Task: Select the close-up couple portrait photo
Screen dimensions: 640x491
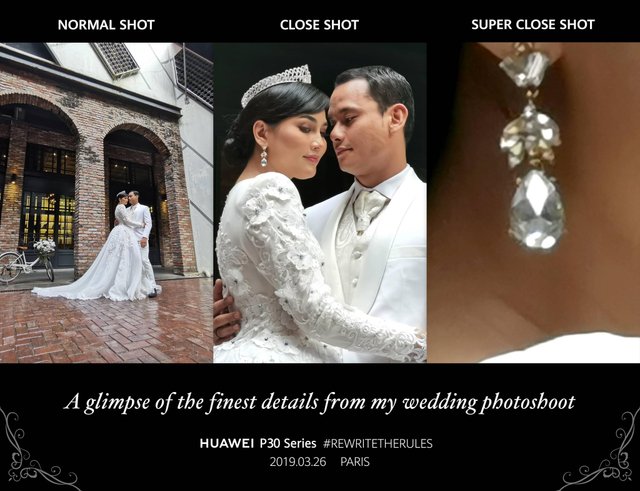Action: 320,203
